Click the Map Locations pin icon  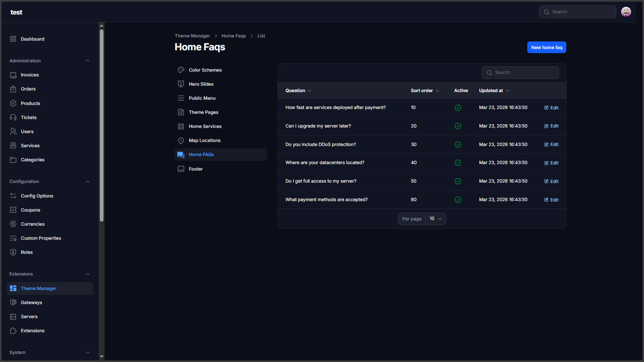click(181, 140)
